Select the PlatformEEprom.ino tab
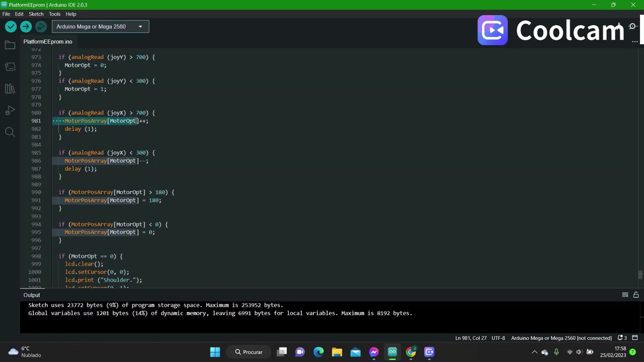644x362 pixels. tap(48, 42)
